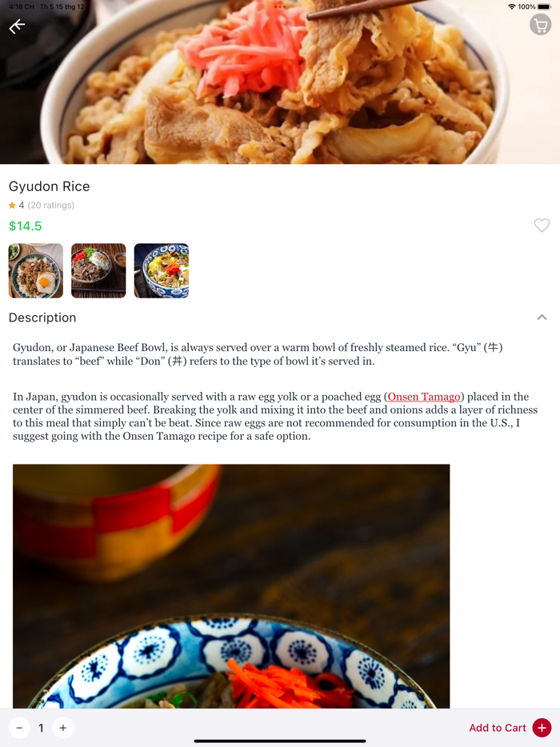Viewport: 560px width, 747px height.
Task: Click the red Add to Cart plus icon
Action: [542, 728]
